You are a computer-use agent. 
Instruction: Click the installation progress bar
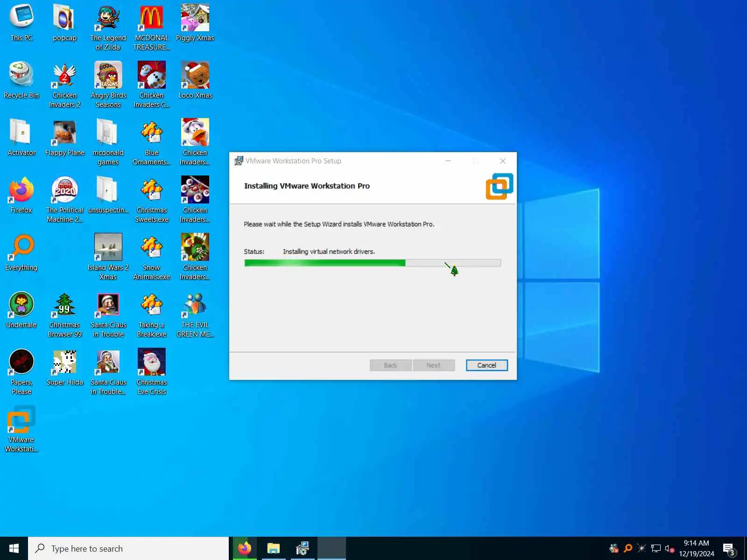[373, 263]
